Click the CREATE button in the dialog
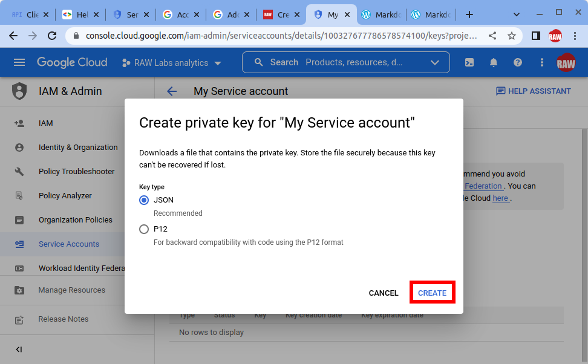588x364 pixels. point(432,293)
